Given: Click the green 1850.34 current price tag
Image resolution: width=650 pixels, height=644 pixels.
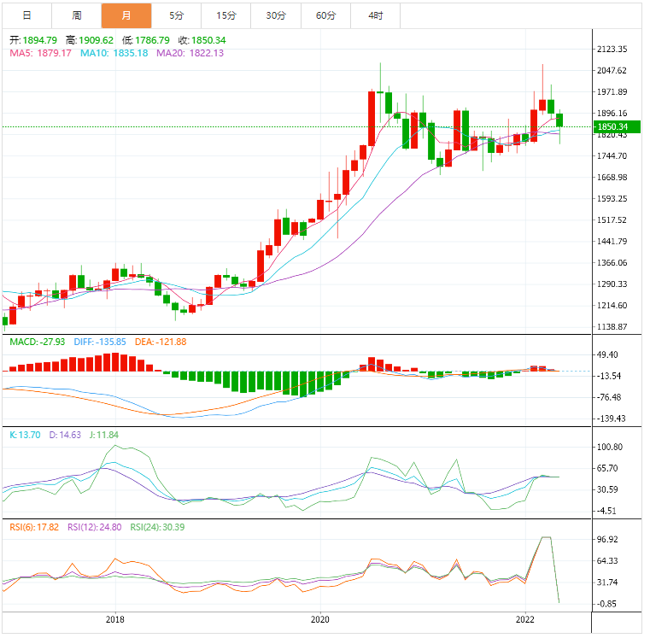Looking at the screenshot, I should click(614, 126).
